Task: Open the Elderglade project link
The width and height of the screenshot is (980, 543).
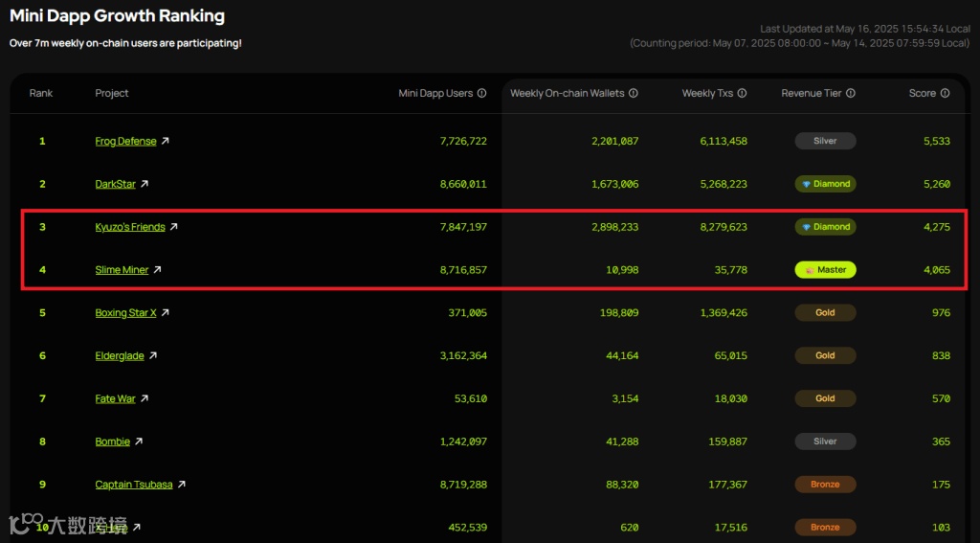Action: 120,355
